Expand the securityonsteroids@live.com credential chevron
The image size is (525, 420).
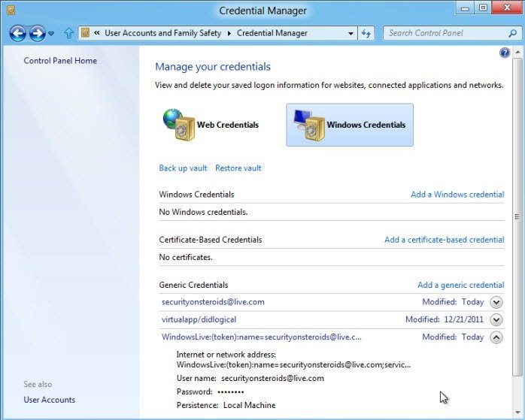(x=496, y=302)
